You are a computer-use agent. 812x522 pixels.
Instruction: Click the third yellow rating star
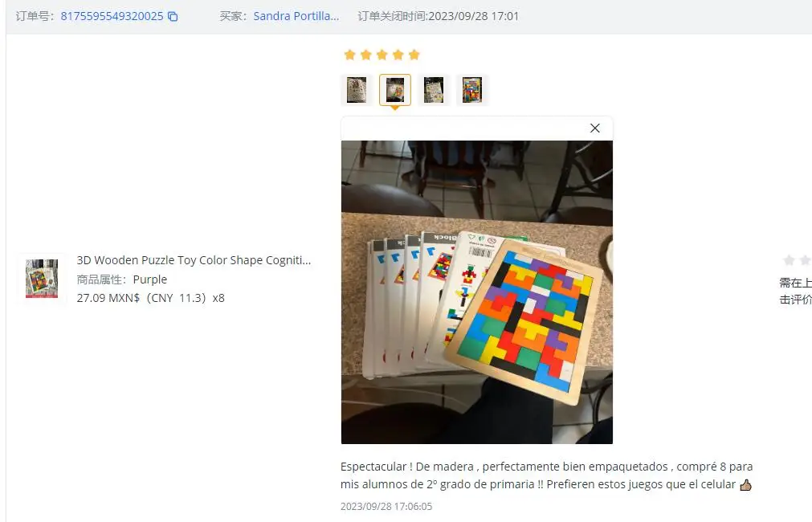382,55
